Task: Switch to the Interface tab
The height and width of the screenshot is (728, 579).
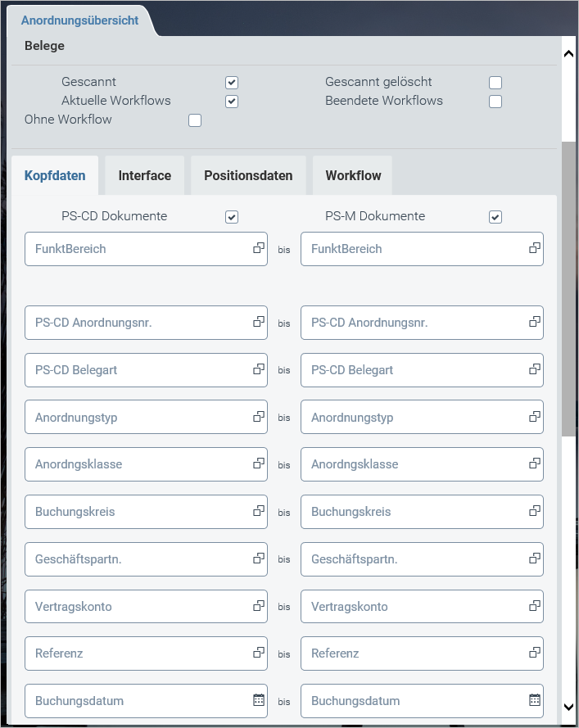Action: pyautogui.click(x=145, y=175)
